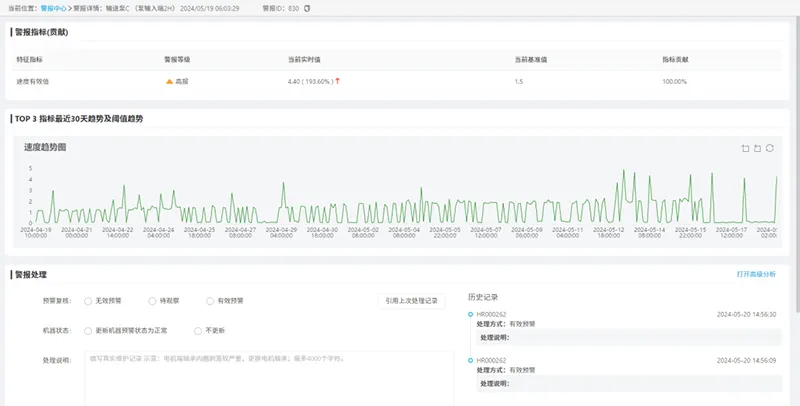Click the area zoom icon on 速度趋势图
Viewport: 800px width, 406px height.
click(x=745, y=149)
